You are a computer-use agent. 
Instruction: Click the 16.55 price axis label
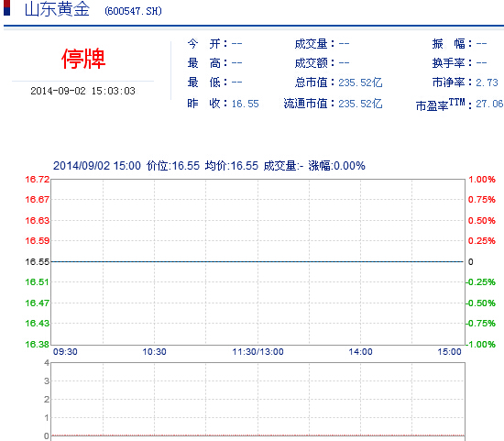(x=38, y=261)
